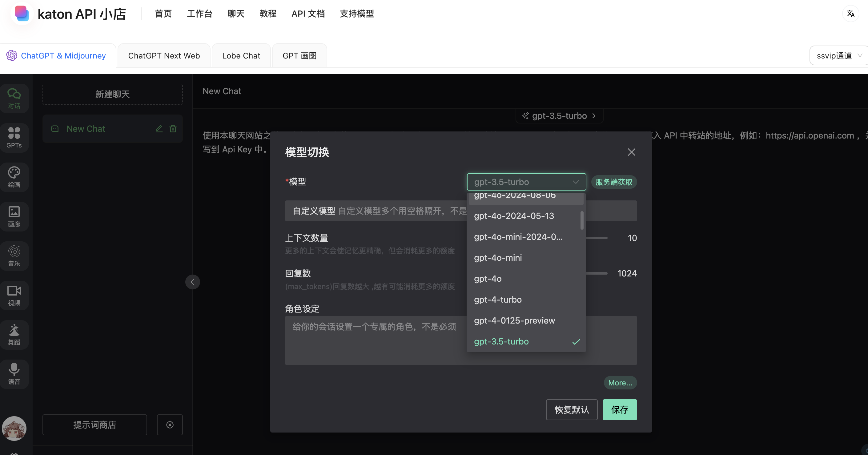868x455 pixels.
Task: Switch to ChatGPT Next Web tab
Action: point(164,55)
